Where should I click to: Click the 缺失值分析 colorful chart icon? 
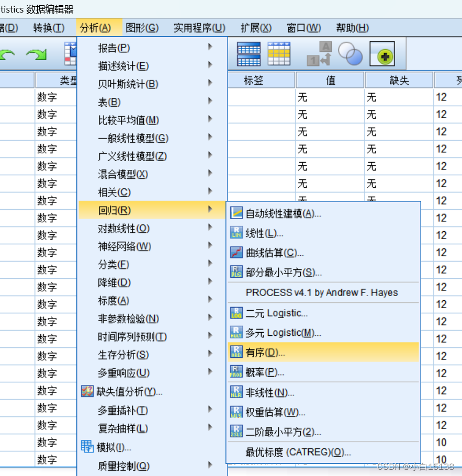click(87, 391)
